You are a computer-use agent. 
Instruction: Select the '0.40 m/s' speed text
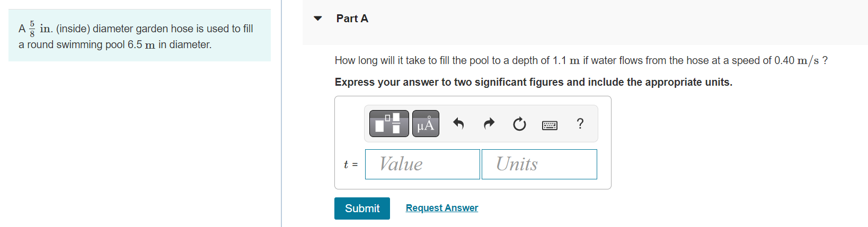[x=796, y=61]
